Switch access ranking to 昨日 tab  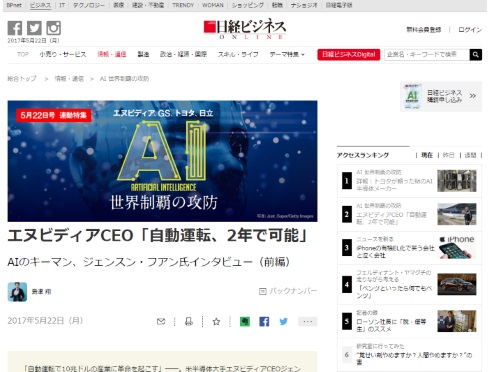[x=448, y=155]
